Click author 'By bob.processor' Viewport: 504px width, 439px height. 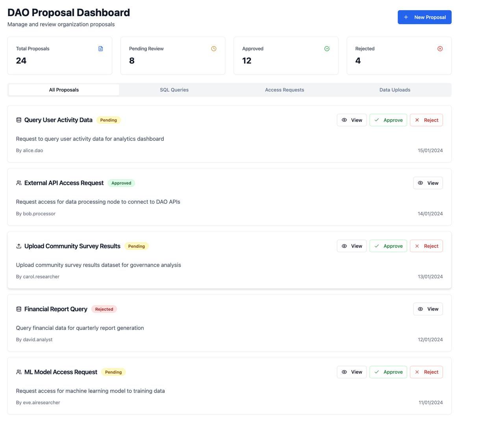[36, 214]
